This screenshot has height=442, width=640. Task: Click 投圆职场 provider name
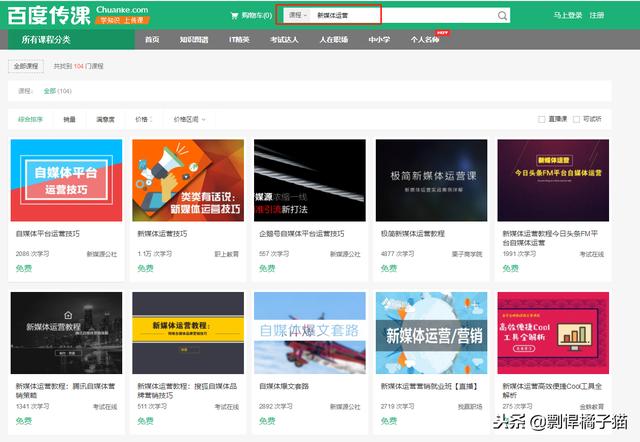470,407
